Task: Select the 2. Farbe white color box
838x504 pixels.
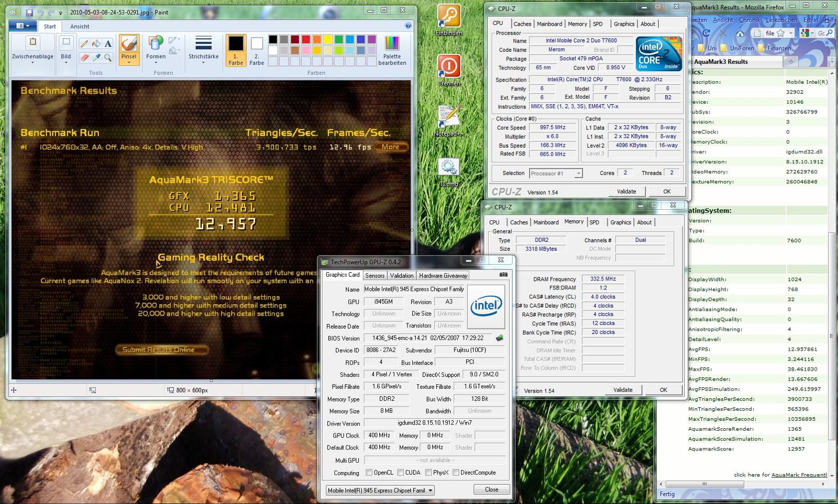Action: pos(257,50)
